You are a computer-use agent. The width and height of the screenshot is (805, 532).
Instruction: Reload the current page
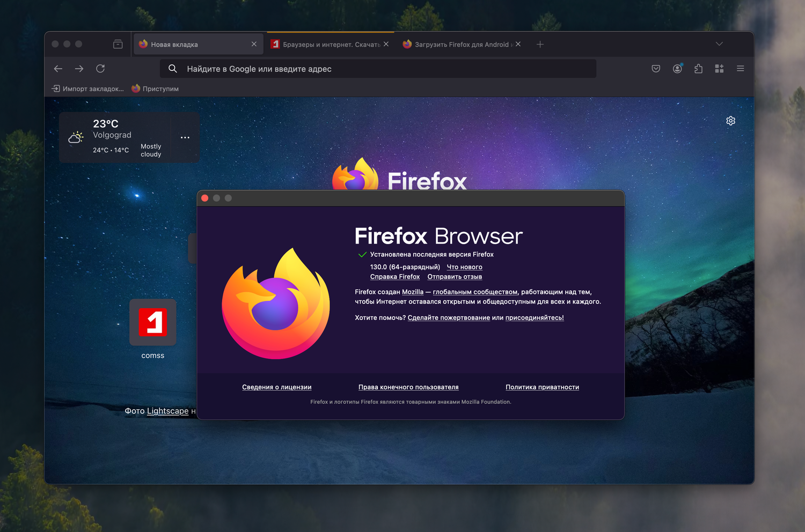pyautogui.click(x=100, y=69)
